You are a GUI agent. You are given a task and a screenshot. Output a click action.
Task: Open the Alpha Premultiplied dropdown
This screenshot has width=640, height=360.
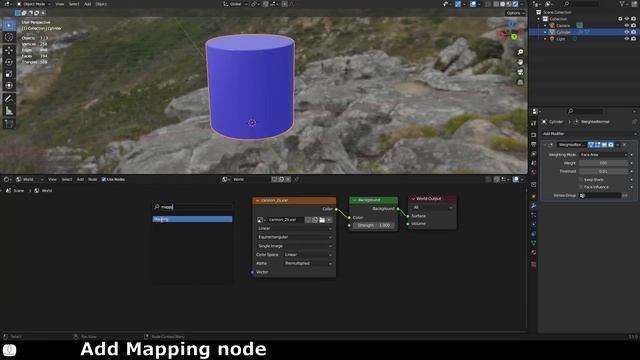coord(308,264)
